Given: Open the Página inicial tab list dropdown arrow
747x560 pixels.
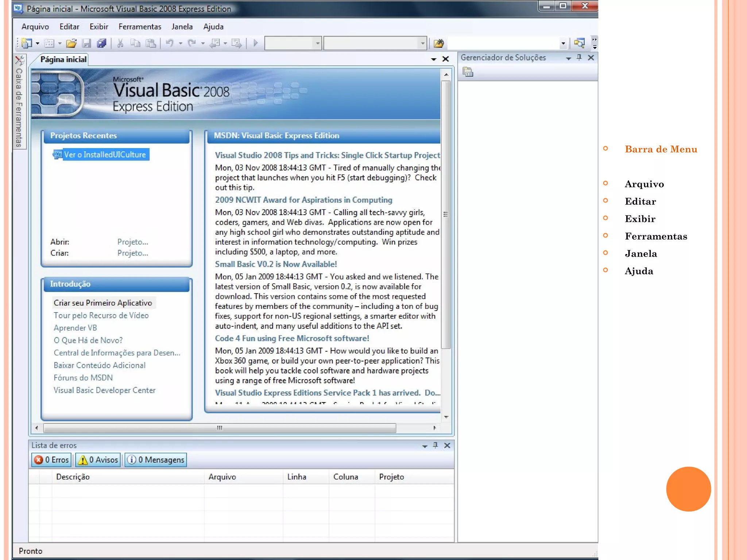Looking at the screenshot, I should [x=433, y=59].
